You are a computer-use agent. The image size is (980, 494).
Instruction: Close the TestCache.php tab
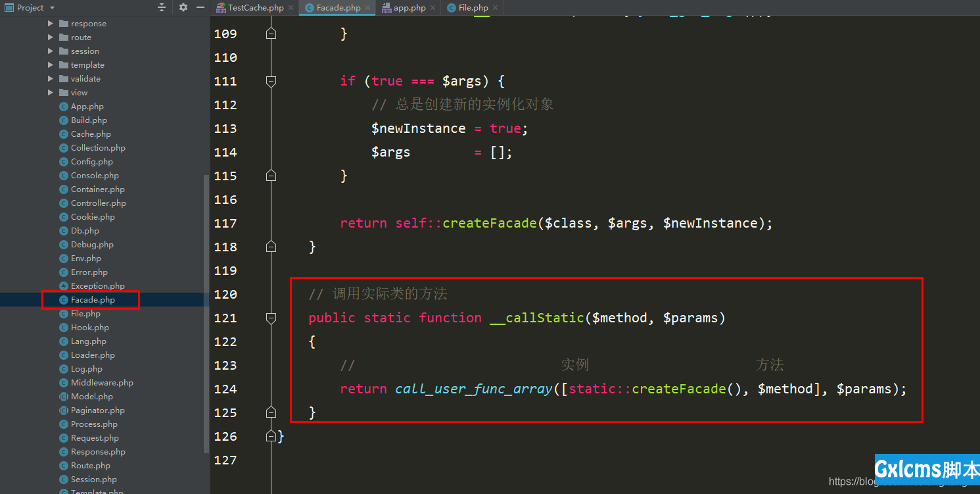[291, 9]
